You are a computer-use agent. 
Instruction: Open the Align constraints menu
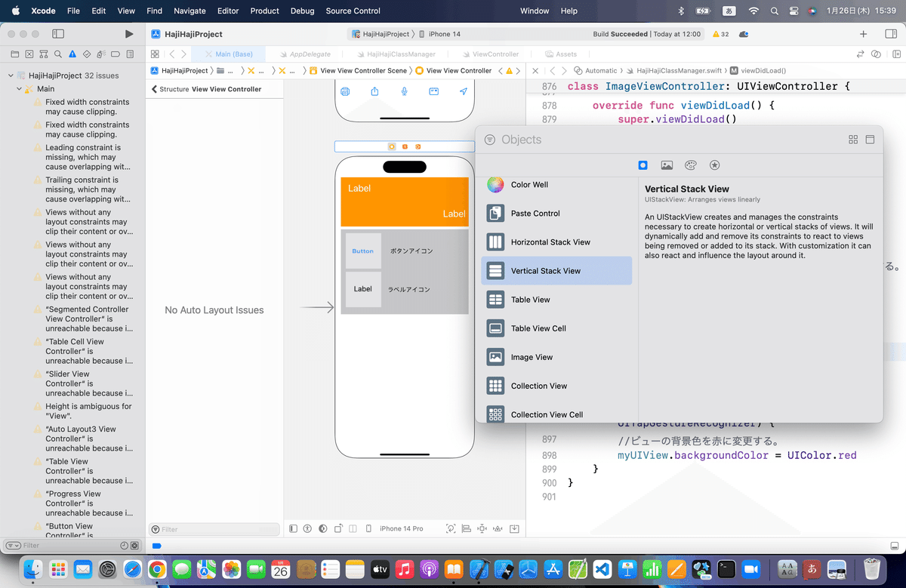pyautogui.click(x=466, y=529)
